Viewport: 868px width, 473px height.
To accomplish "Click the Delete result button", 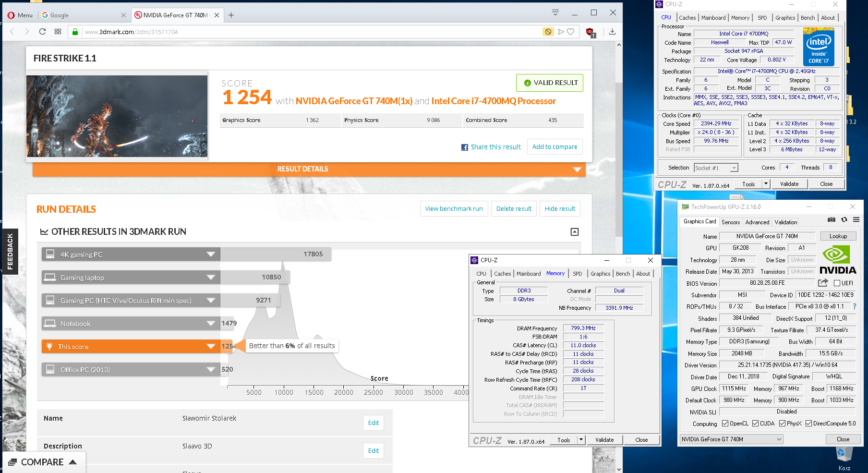I will click(514, 208).
